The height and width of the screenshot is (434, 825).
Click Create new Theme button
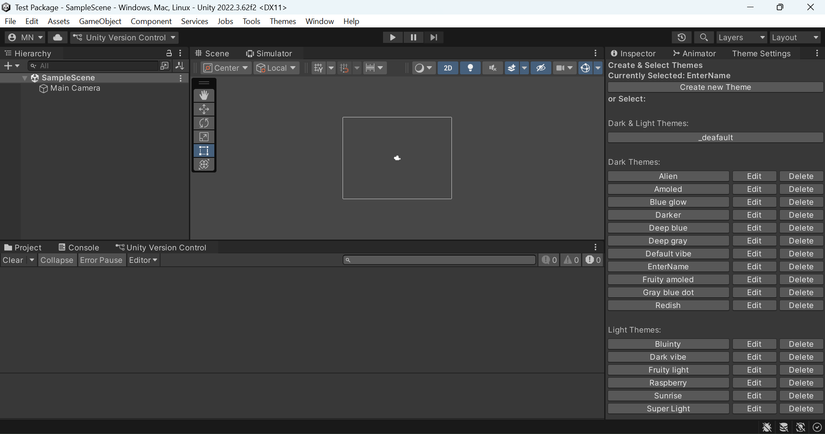point(715,87)
